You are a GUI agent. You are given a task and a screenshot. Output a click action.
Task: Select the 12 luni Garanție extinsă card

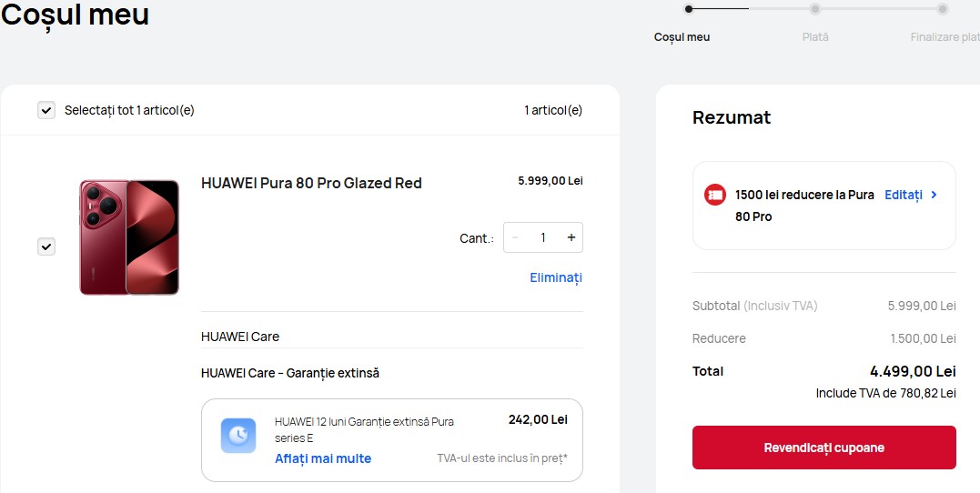[392, 440]
